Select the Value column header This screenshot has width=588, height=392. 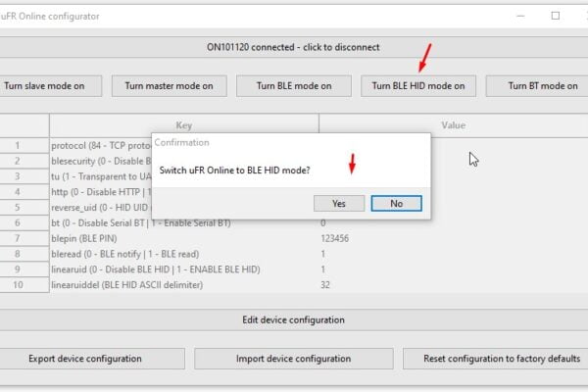coord(454,125)
